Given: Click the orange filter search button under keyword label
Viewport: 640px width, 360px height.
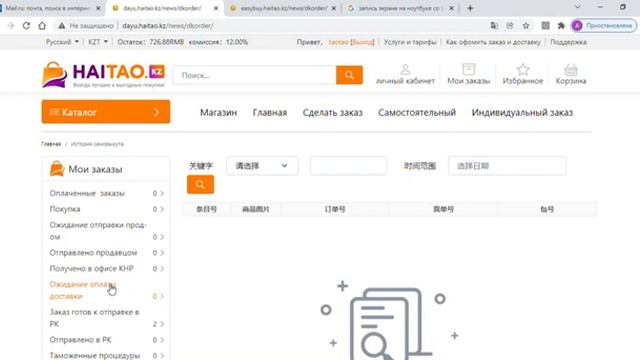Looking at the screenshot, I should click(200, 184).
